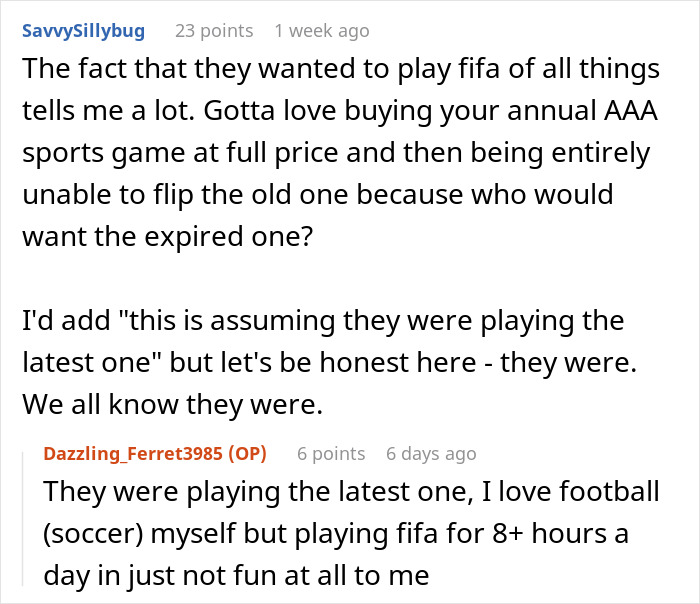Open Dazzling_Ferret3985's user profile

(135, 454)
